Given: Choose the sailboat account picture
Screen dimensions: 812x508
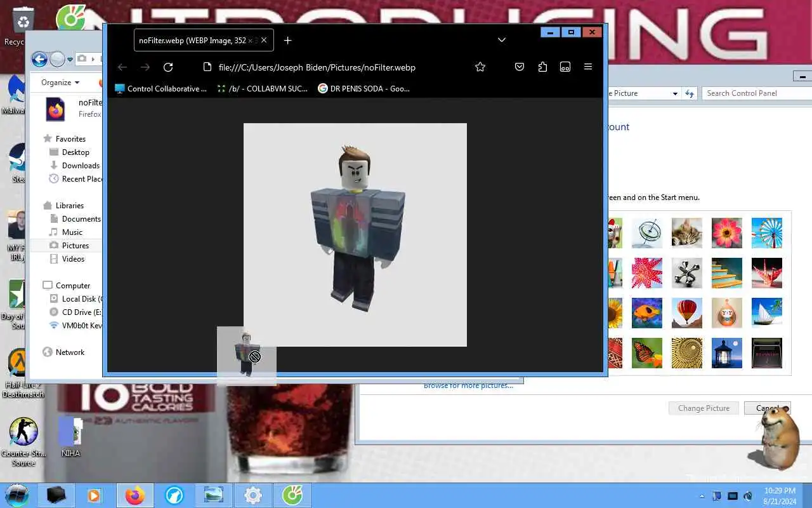Looking at the screenshot, I should click(x=767, y=313).
